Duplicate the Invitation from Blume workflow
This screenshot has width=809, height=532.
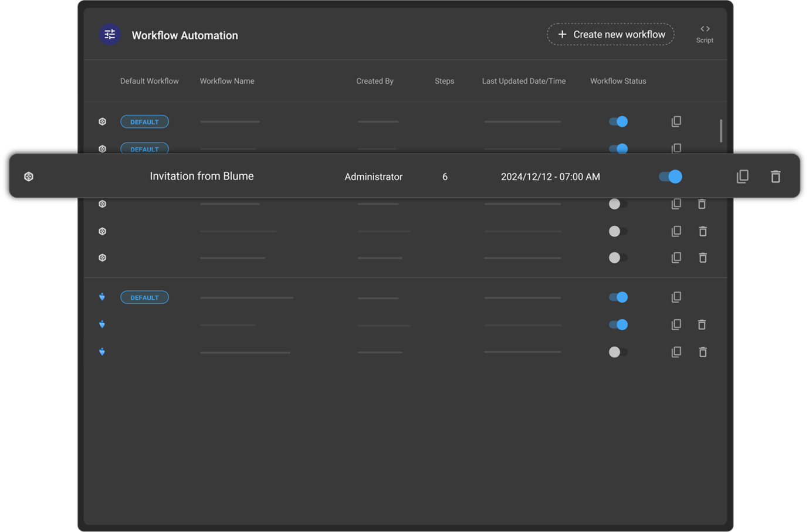click(x=742, y=177)
